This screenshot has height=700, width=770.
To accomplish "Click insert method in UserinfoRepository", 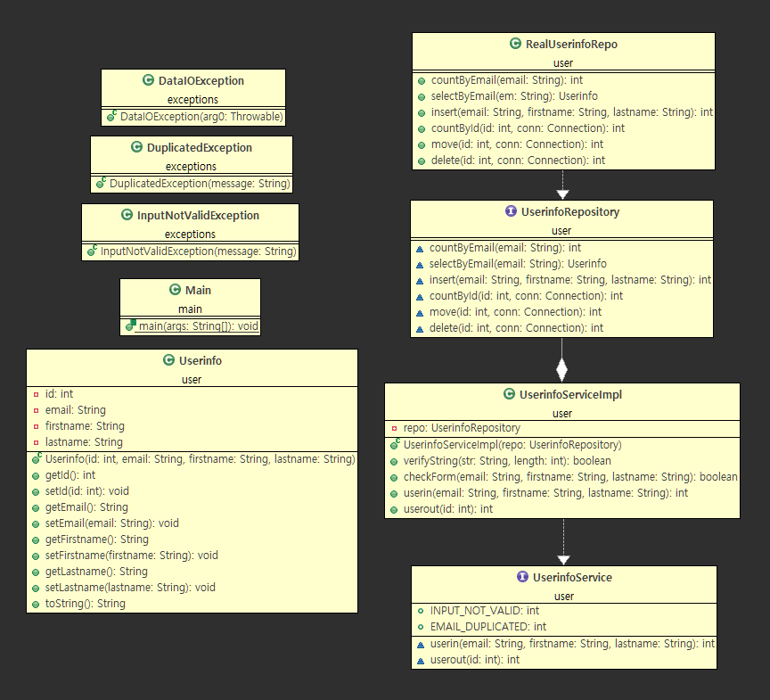I will pyautogui.click(x=570, y=279).
